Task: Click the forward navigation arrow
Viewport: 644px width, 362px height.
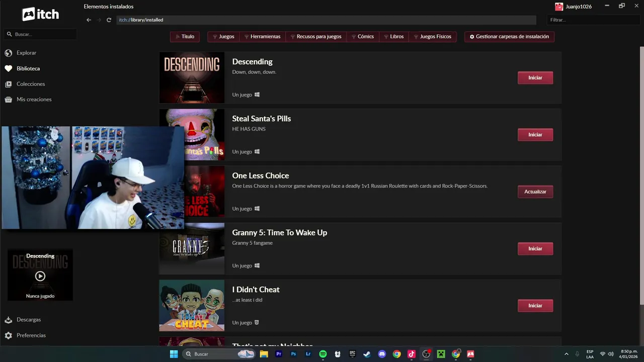Action: (99, 20)
